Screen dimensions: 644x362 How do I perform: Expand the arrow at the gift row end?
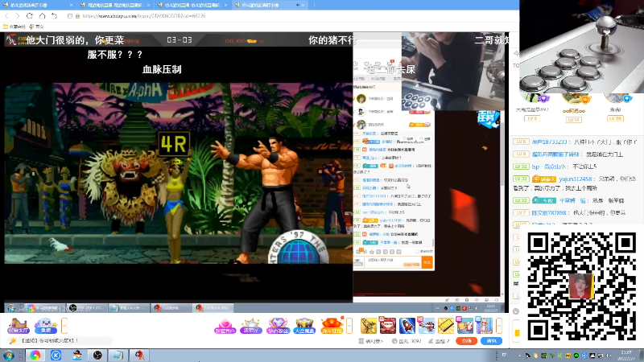click(499, 326)
